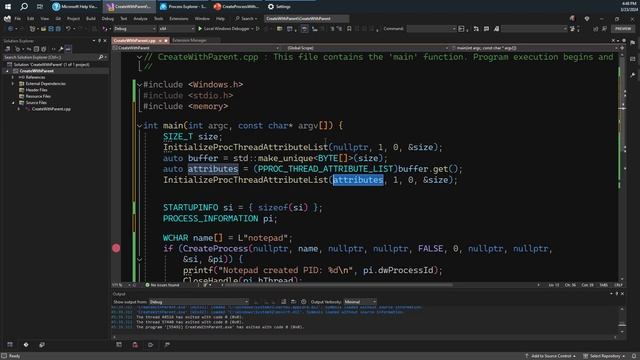Click the Solution Explorer search magnifier icon

pos(101,57)
